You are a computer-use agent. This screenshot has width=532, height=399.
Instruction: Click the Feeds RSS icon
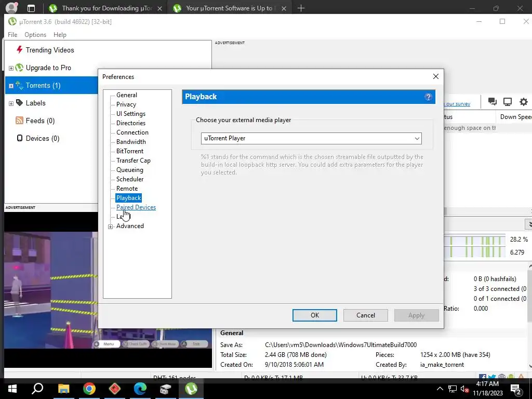[19, 121]
